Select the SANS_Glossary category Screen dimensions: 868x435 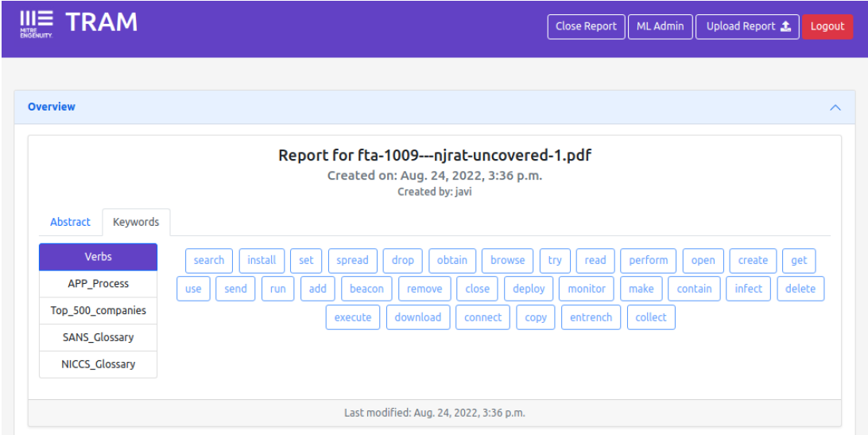click(99, 337)
